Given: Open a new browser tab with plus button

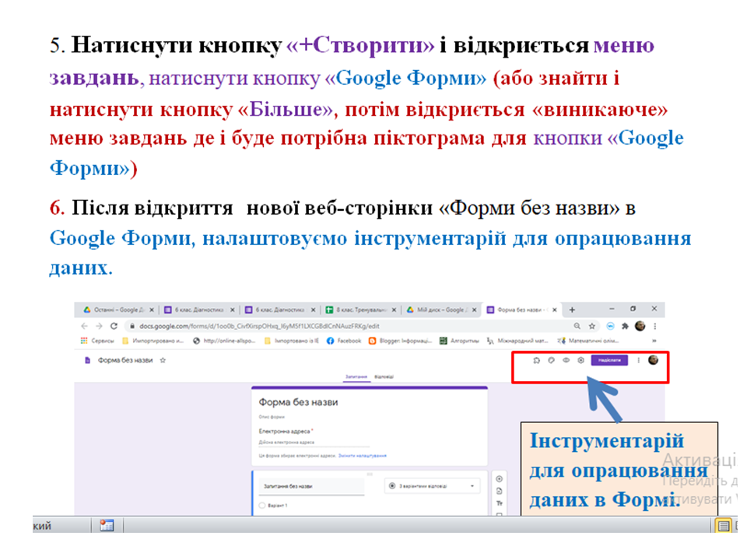Looking at the screenshot, I should (x=572, y=310).
